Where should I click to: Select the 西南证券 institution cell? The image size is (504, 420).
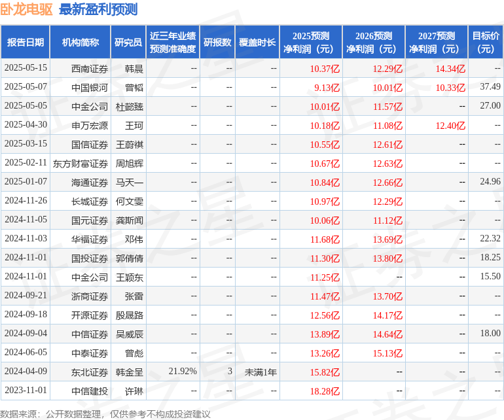click(90, 69)
